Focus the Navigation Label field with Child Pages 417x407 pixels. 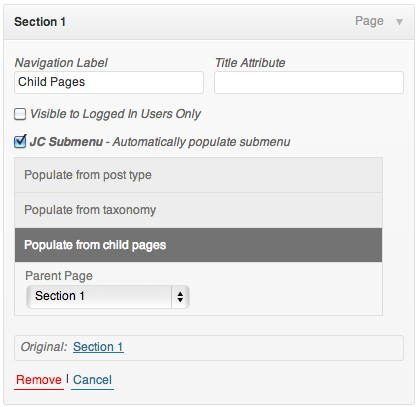pos(109,82)
